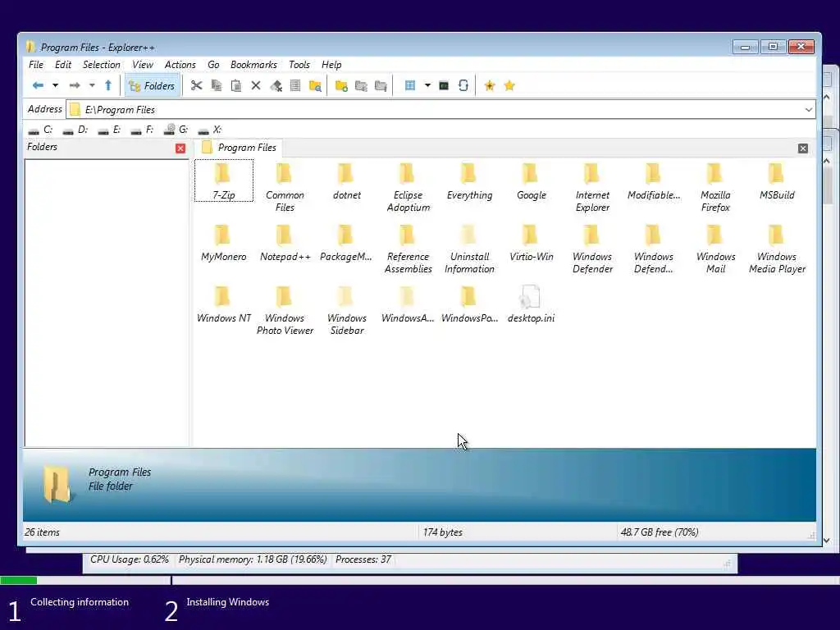
Task: Select the Windows Media Player folder
Action: click(777, 249)
